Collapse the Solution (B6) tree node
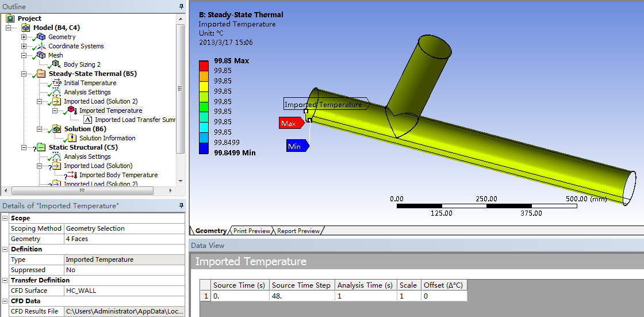644x317 pixels. pyautogui.click(x=40, y=129)
